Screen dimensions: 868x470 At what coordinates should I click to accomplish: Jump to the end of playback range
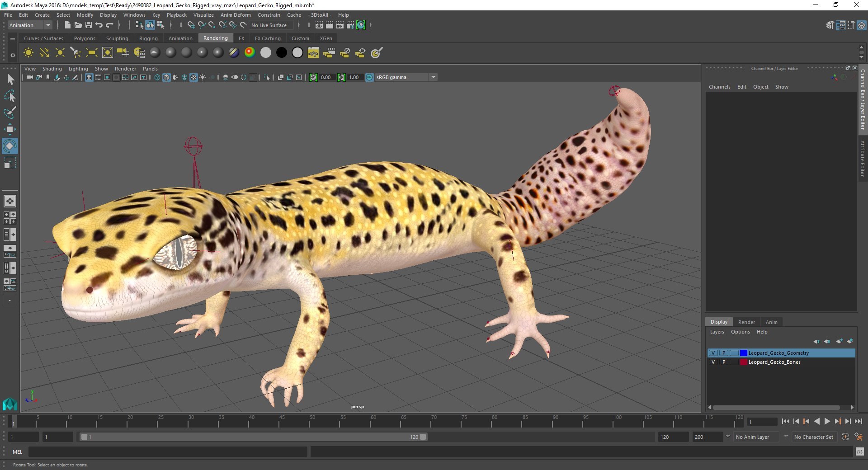pos(858,421)
